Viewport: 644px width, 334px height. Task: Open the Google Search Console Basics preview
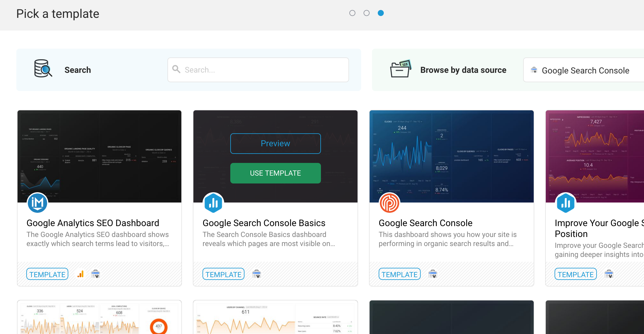(x=275, y=144)
